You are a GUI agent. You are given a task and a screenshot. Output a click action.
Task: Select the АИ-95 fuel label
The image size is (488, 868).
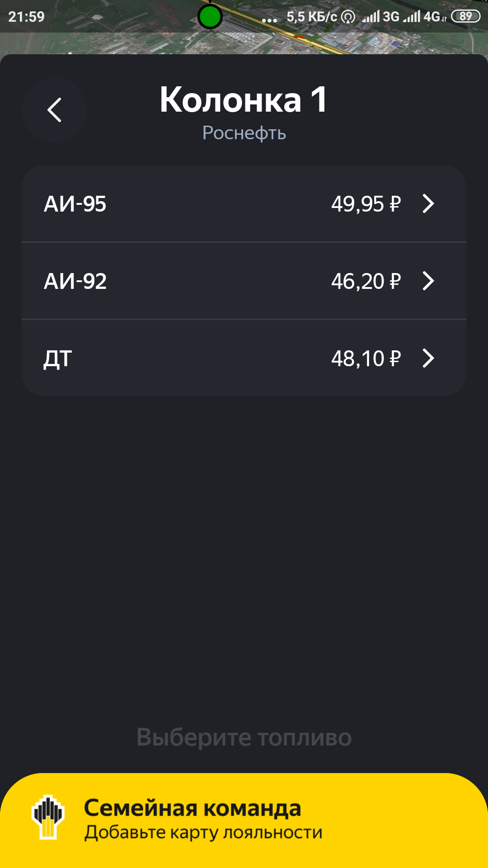[75, 204]
